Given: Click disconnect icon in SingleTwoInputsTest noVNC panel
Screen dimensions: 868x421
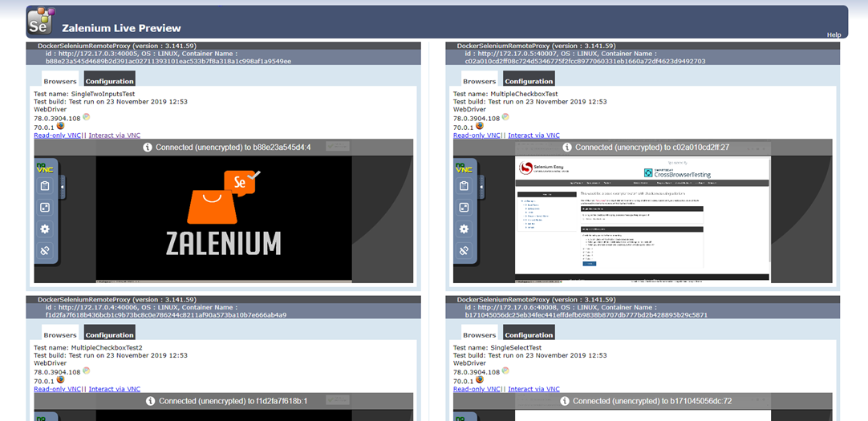Looking at the screenshot, I should click(x=44, y=250).
